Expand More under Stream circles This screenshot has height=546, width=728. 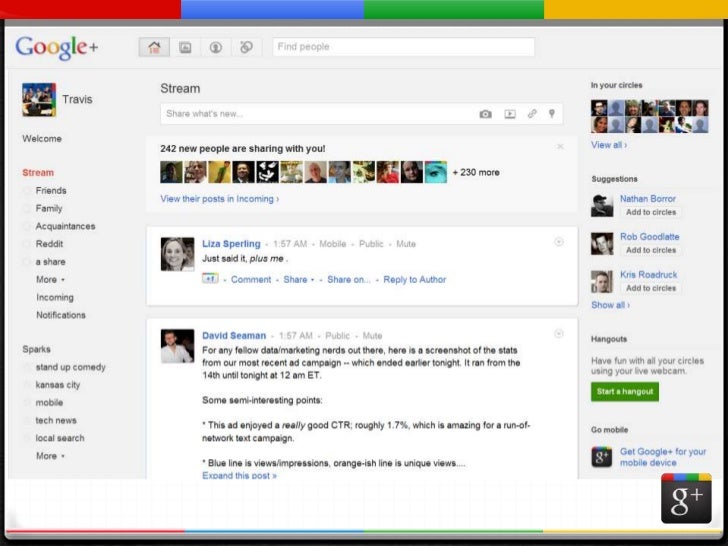(50, 280)
